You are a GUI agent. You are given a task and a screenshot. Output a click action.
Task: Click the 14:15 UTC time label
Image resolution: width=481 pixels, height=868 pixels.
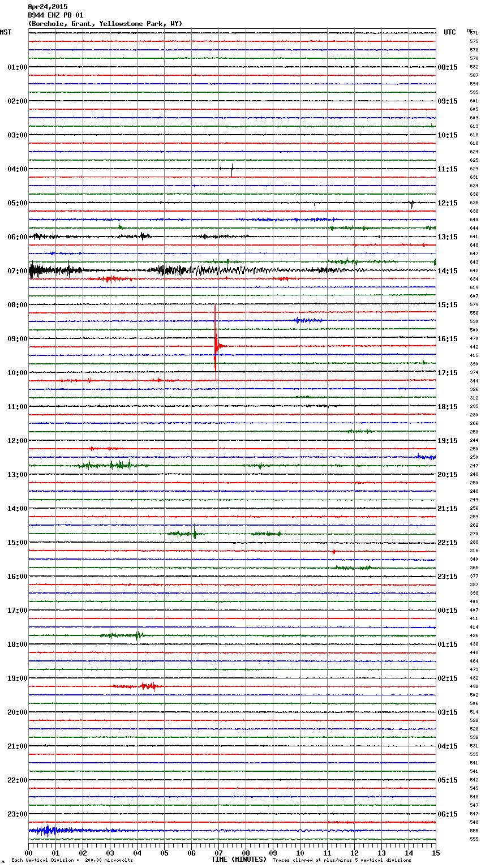[x=448, y=271]
